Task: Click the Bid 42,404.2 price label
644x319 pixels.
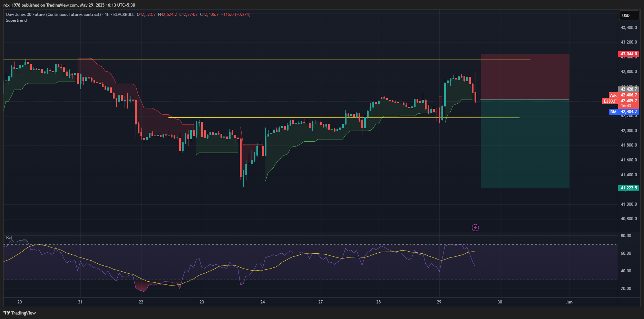Action: (624, 112)
